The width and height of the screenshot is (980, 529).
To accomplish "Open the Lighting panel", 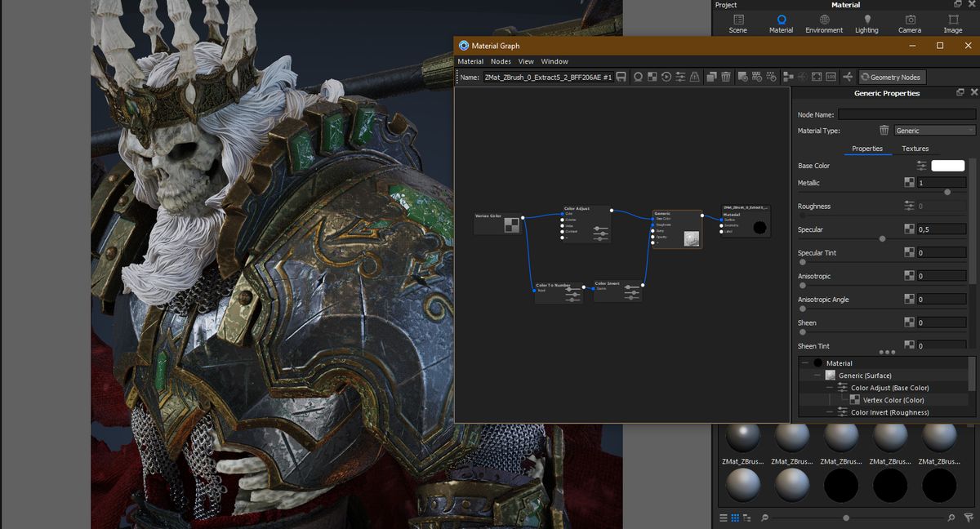I will click(866, 24).
